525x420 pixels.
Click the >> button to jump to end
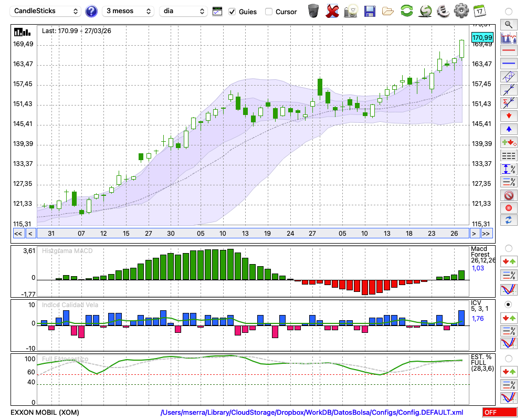(486, 234)
